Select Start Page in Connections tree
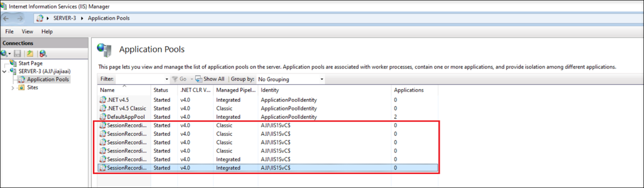The image size is (644, 188). (x=30, y=64)
